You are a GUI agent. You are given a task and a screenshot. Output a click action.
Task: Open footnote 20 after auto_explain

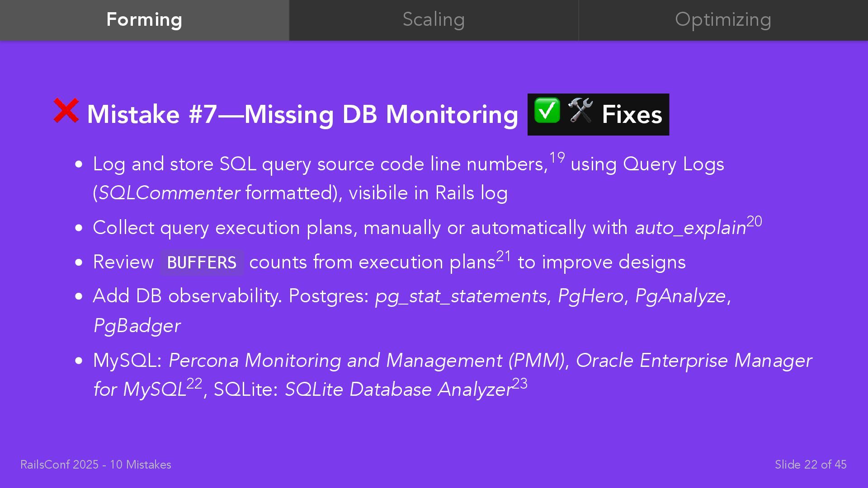[755, 221]
